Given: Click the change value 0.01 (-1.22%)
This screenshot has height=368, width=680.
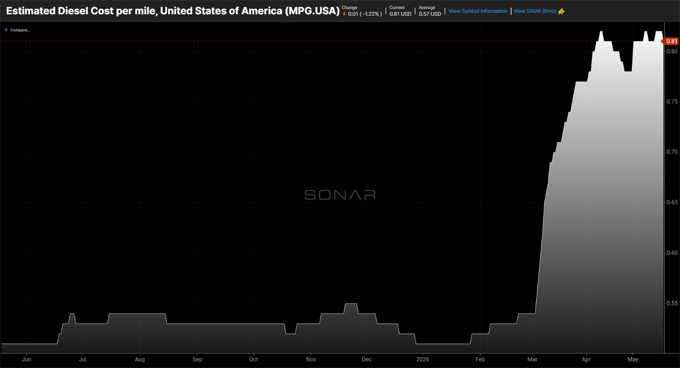Looking at the screenshot, I should point(365,14).
